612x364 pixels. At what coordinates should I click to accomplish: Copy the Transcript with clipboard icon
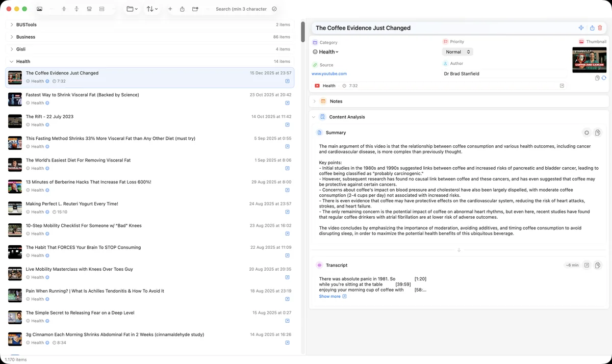click(x=598, y=265)
